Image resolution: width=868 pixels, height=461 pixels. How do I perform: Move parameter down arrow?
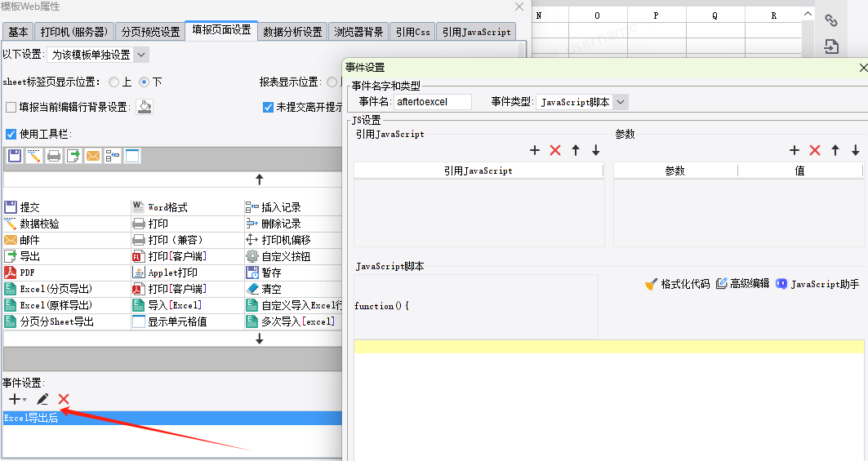(855, 150)
